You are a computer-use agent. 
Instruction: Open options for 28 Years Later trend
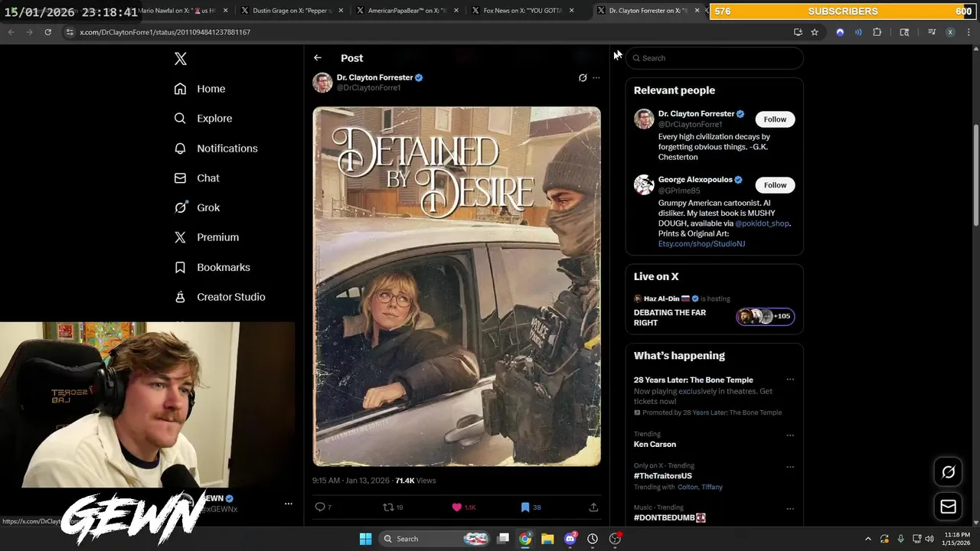790,380
